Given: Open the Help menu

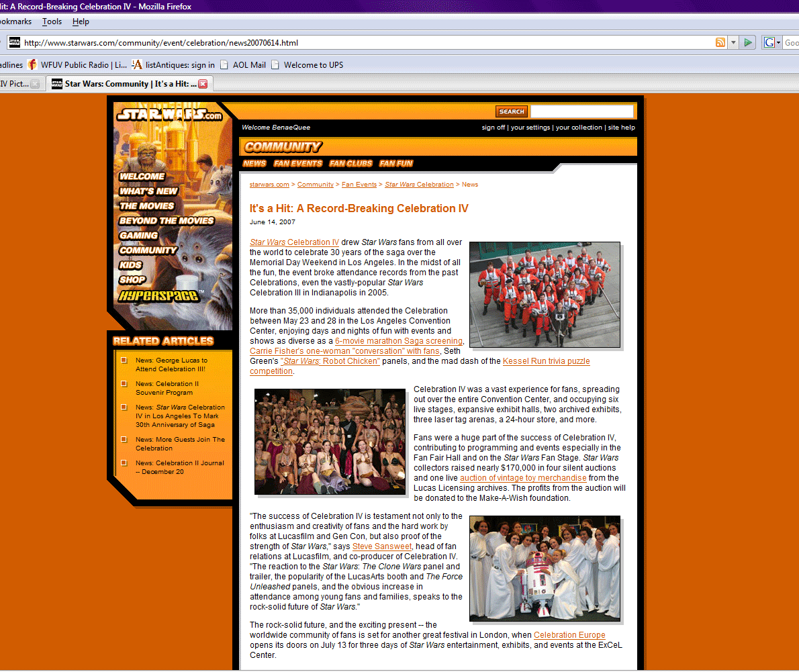Looking at the screenshot, I should tap(81, 21).
